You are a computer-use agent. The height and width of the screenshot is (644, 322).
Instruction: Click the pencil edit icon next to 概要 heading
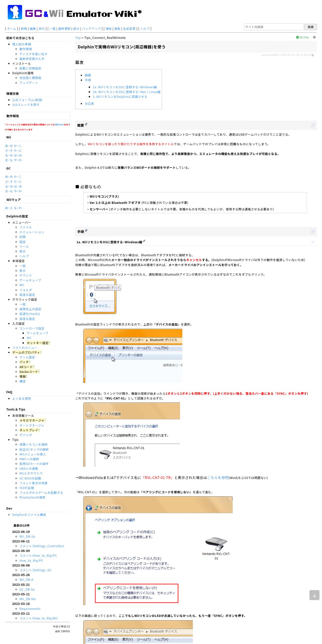tap(86, 124)
